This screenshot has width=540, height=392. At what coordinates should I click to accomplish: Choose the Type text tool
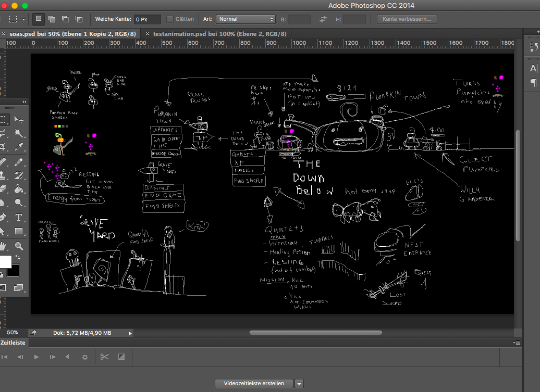click(x=19, y=217)
